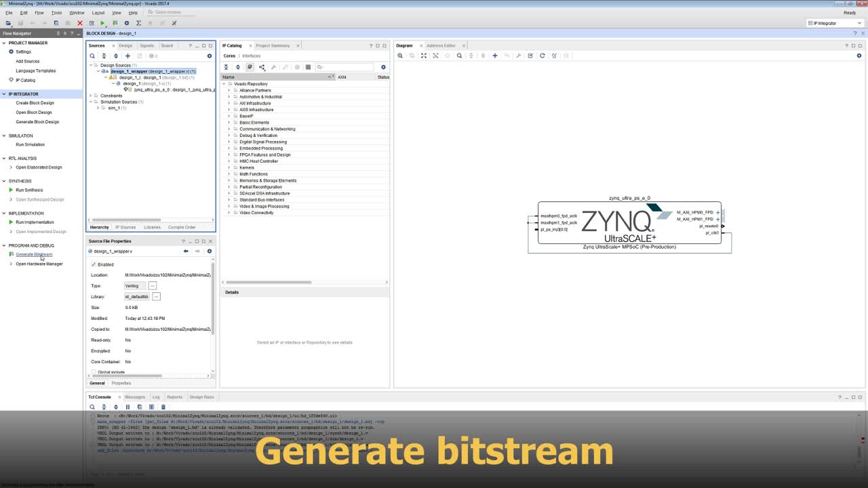Click the Sources panel horizontal scrollbar

pos(125,220)
